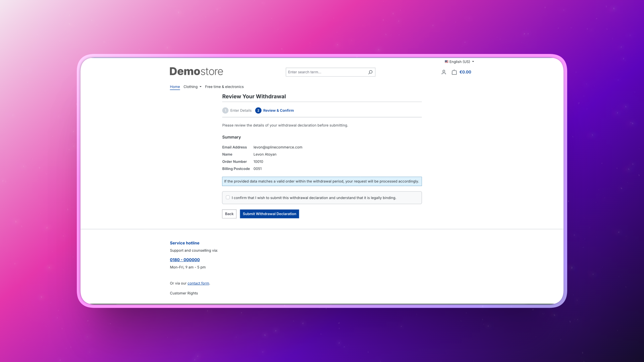Click step 1 circle Enter Details
Screen dimensions: 644x362
(x=225, y=111)
